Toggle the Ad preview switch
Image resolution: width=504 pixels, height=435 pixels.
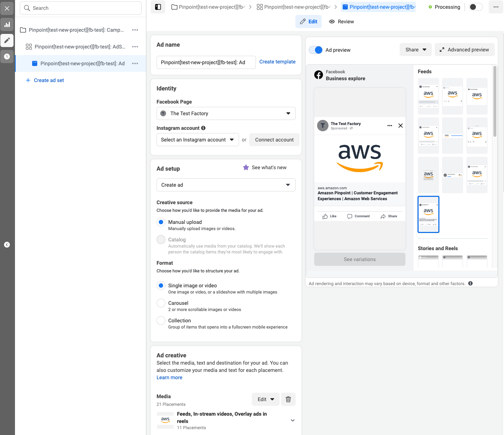click(316, 50)
